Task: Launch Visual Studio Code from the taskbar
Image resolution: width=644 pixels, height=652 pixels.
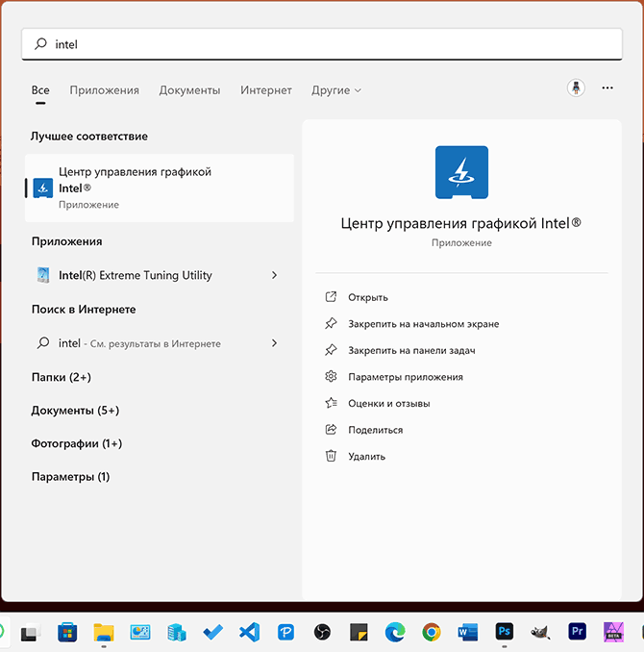Action: tap(250, 633)
